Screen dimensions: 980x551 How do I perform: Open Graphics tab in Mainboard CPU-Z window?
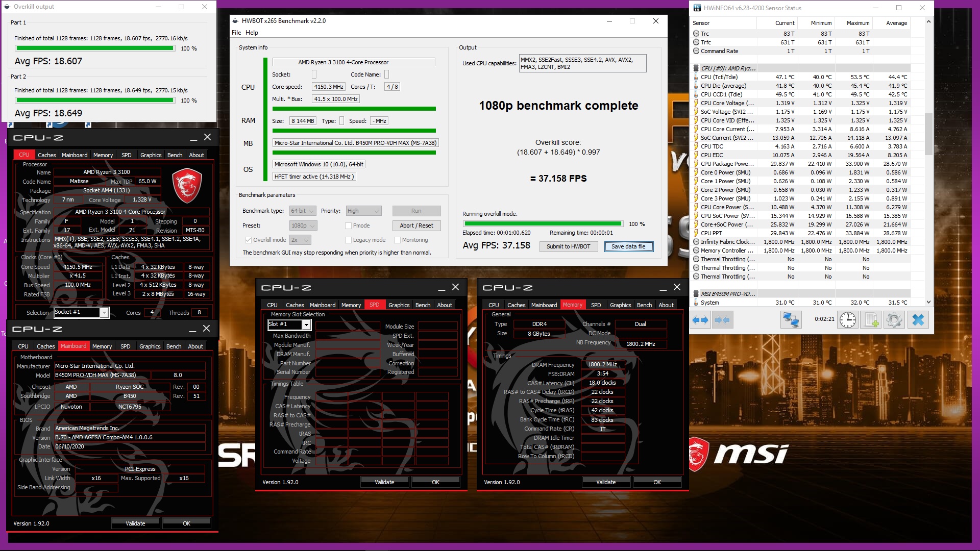point(150,346)
